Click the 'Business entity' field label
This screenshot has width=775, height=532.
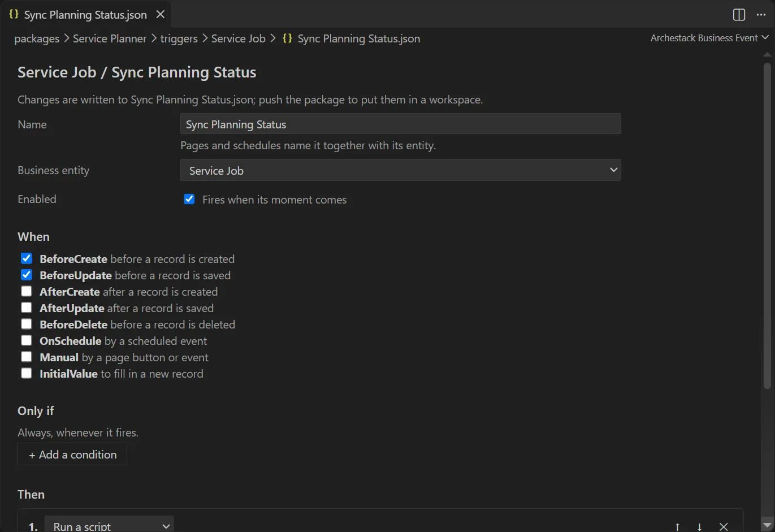point(54,170)
